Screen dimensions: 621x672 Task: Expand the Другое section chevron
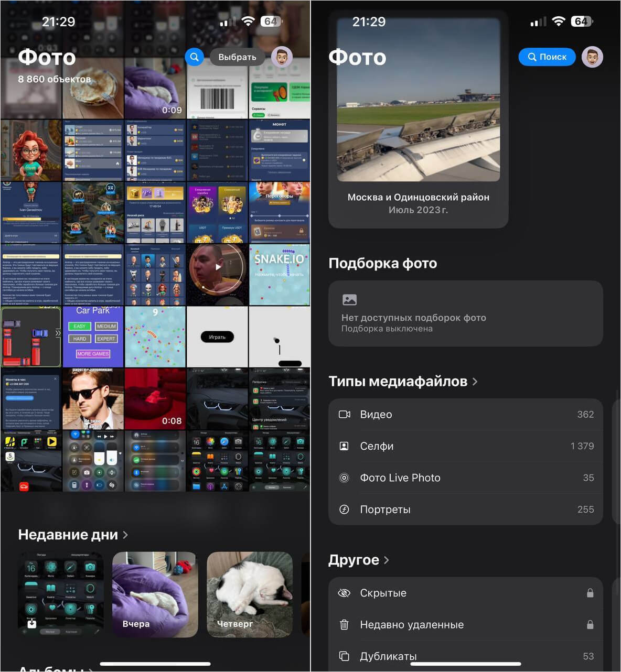[x=387, y=560]
